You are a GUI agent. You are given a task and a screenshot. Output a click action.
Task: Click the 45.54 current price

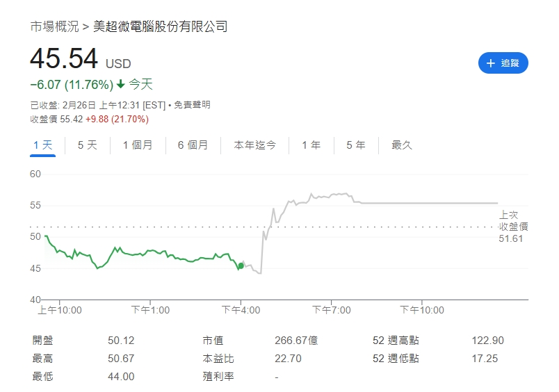coord(64,58)
